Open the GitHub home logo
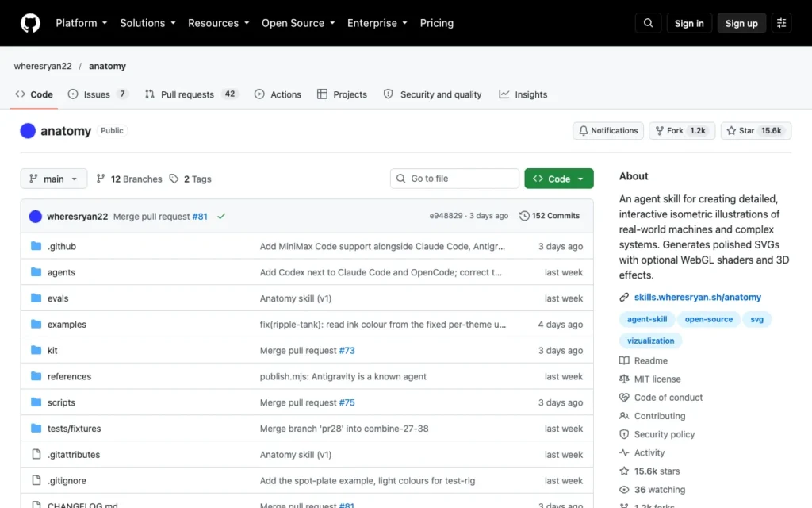 [x=30, y=23]
